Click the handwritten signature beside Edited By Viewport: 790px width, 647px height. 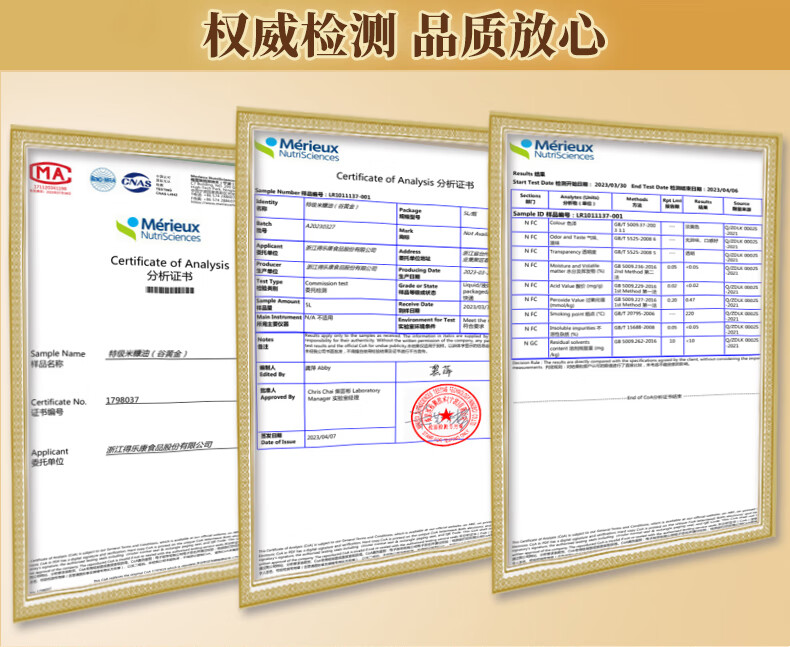tap(441, 372)
